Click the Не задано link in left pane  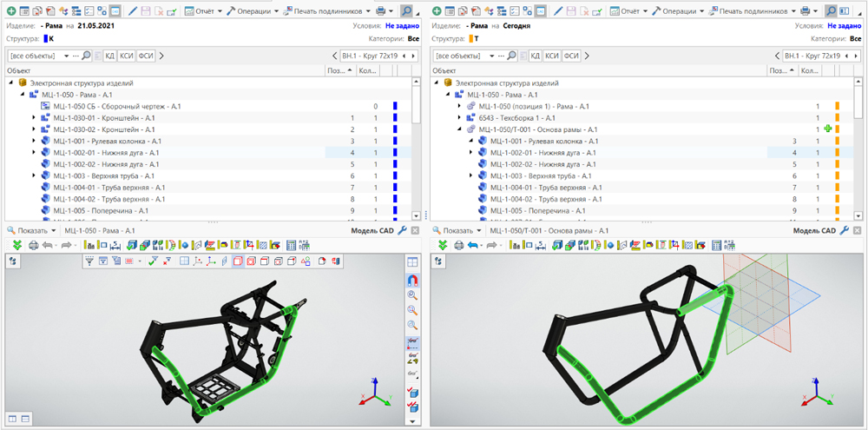[402, 26]
